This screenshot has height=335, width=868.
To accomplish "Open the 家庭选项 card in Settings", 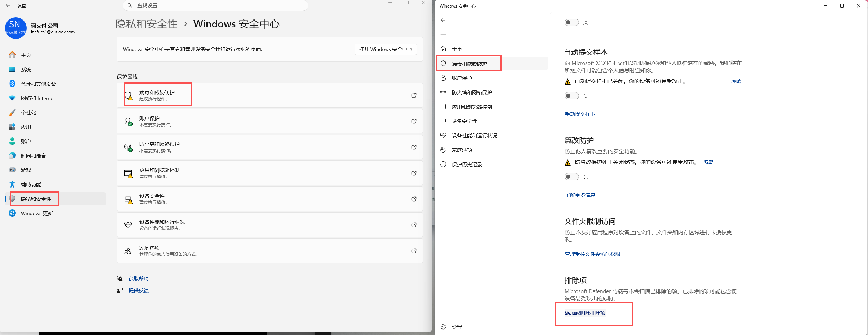I will coord(270,251).
